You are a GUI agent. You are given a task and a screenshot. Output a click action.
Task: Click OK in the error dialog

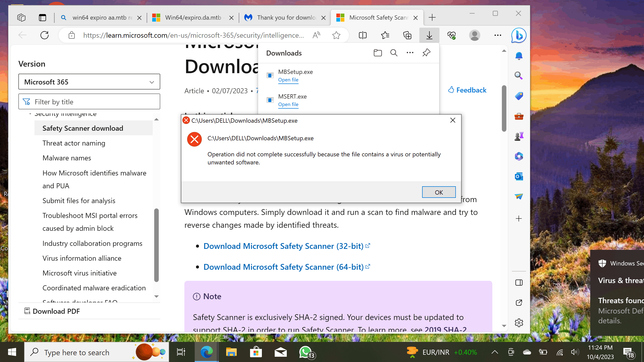(x=439, y=192)
